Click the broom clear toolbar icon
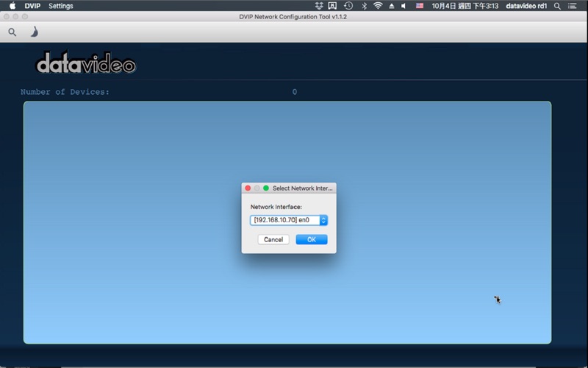Image resolution: width=588 pixels, height=368 pixels. [34, 32]
